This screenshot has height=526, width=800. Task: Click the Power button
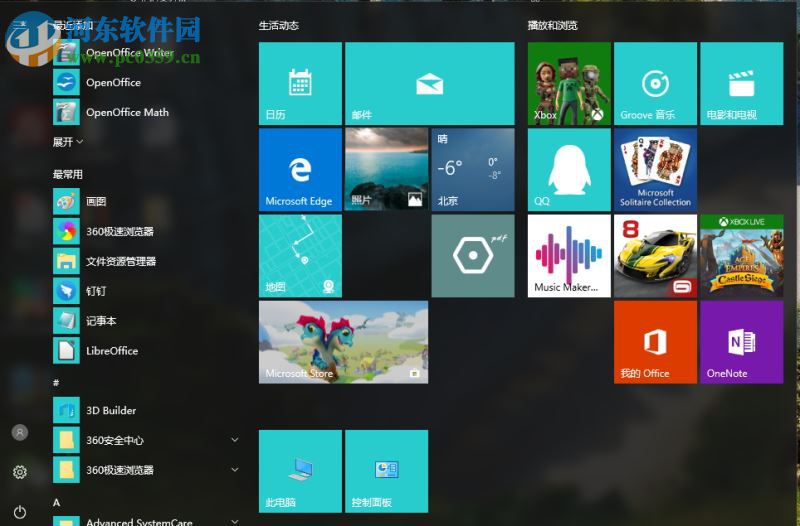pos(20,512)
